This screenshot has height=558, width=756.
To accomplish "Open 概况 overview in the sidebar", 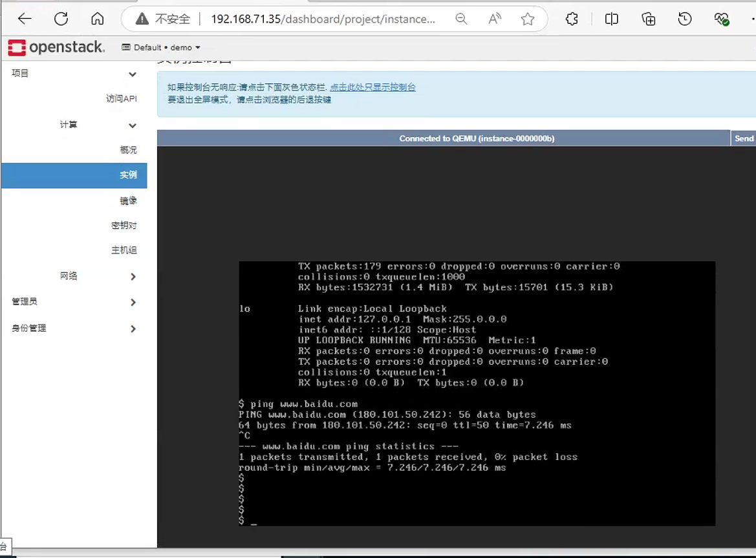I will (x=128, y=150).
